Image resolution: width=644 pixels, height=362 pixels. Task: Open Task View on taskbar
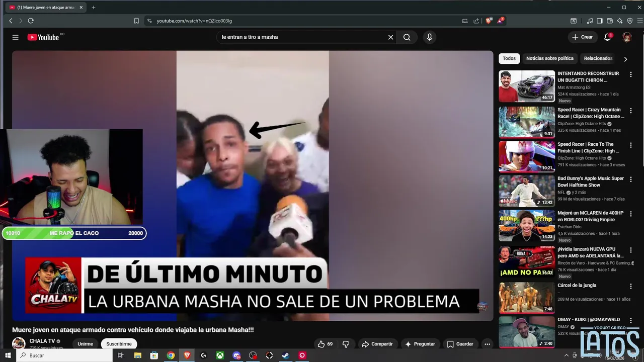coord(121,355)
